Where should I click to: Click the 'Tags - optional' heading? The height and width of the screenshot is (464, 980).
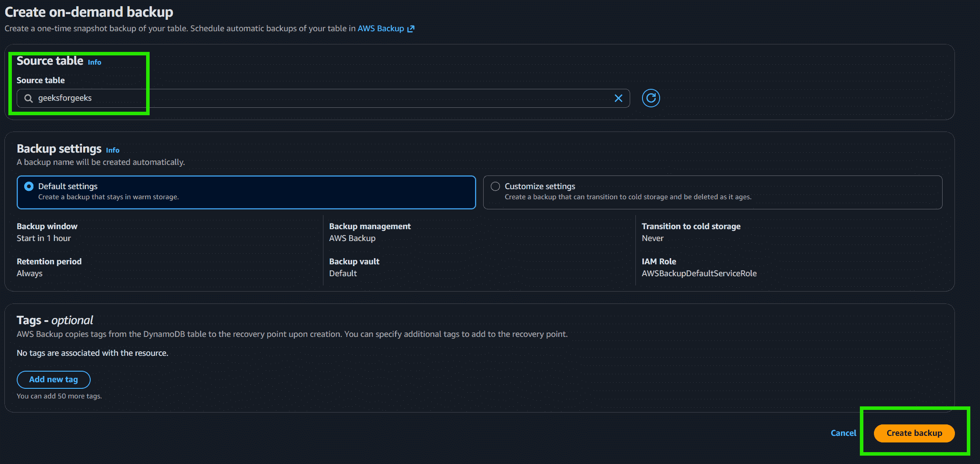point(55,320)
